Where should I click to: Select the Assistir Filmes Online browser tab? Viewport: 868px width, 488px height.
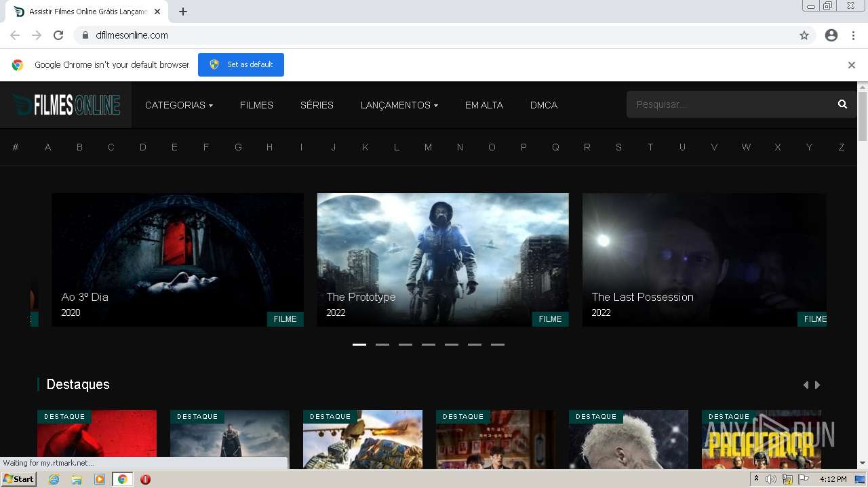(86, 12)
